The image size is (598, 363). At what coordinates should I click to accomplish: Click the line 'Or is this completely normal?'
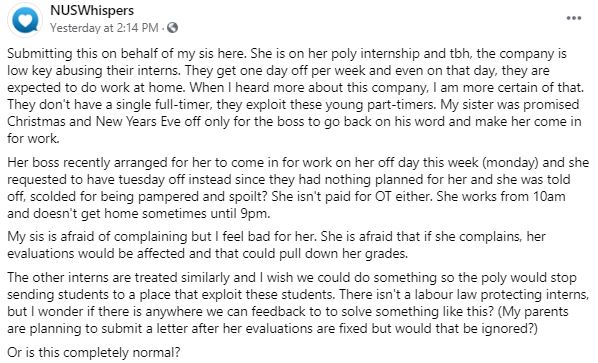click(93, 352)
